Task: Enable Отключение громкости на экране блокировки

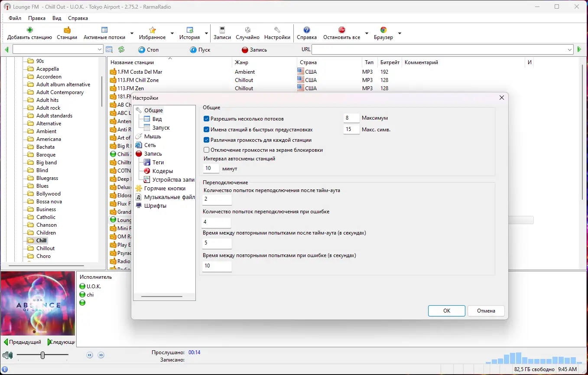Action: coord(207,150)
